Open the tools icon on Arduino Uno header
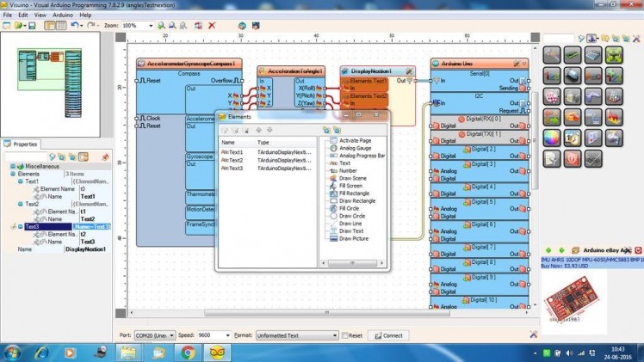This screenshot has height=362, width=644. [517, 64]
